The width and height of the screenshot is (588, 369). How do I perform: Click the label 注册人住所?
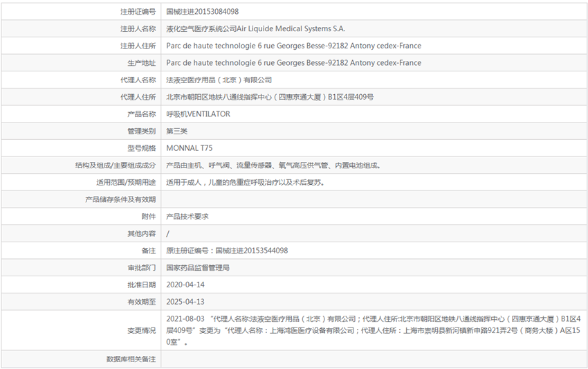tap(138, 46)
